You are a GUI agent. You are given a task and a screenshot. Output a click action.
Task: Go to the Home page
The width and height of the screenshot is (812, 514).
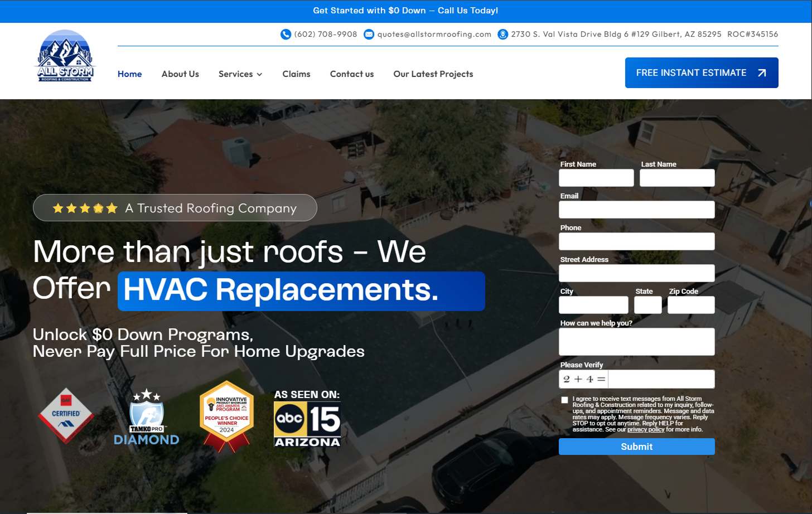click(x=130, y=74)
